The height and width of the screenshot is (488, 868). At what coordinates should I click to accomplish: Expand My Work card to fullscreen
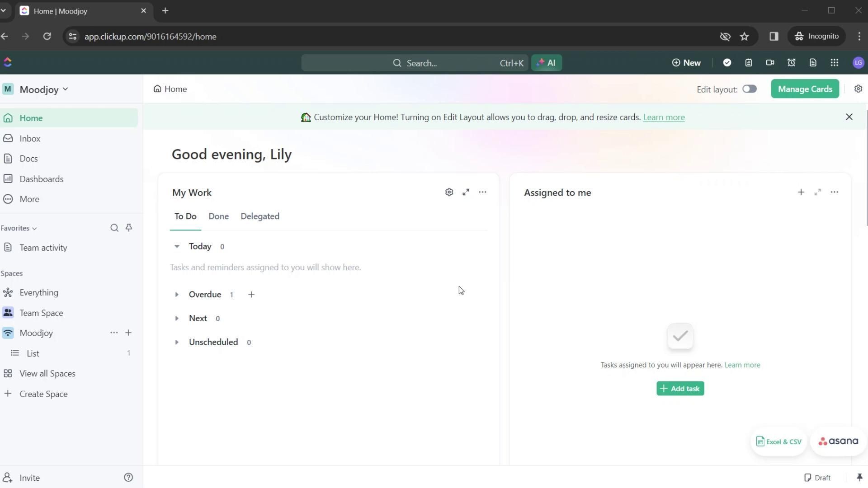click(x=466, y=192)
